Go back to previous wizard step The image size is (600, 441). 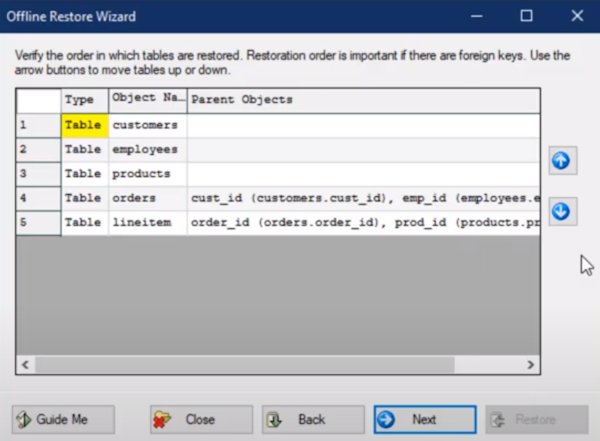(313, 420)
